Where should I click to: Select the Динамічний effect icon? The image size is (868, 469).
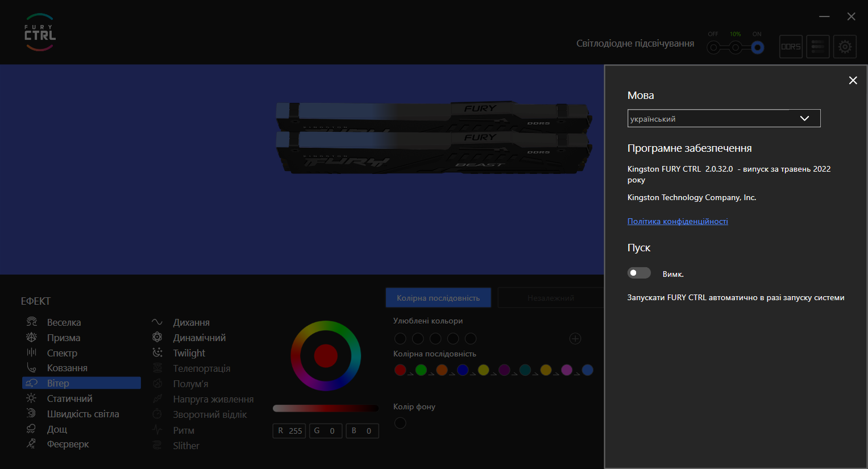coord(157,338)
